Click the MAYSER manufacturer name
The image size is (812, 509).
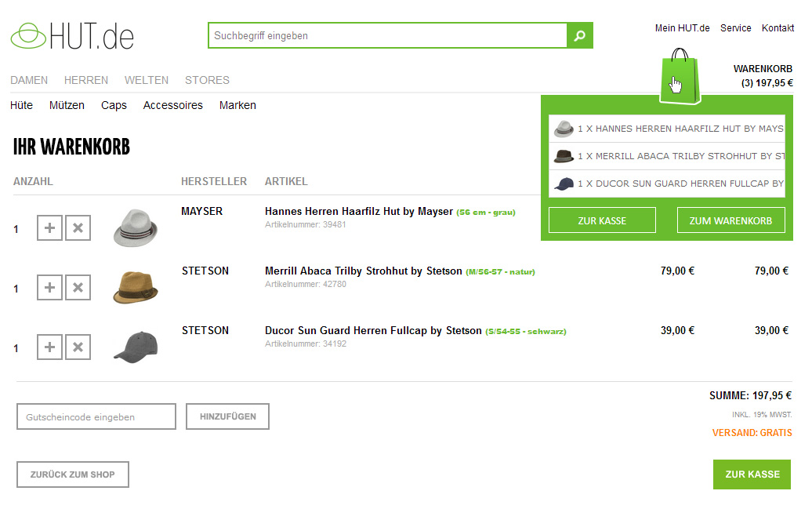[202, 212]
